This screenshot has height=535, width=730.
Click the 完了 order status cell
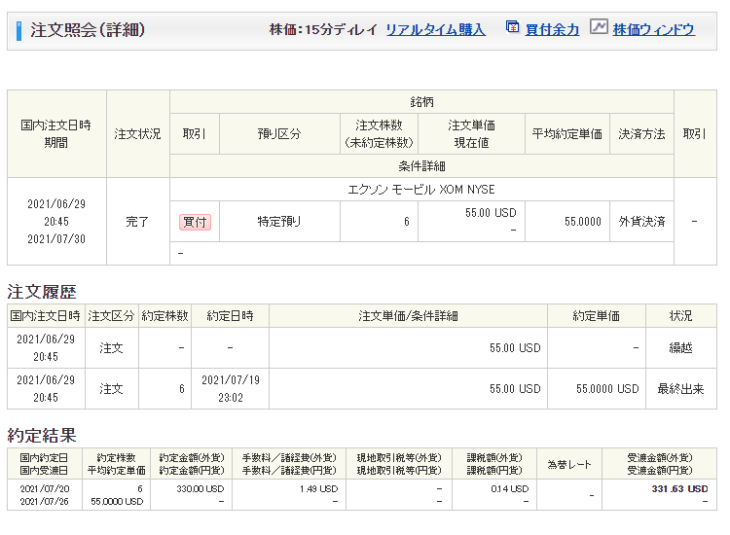(138, 221)
